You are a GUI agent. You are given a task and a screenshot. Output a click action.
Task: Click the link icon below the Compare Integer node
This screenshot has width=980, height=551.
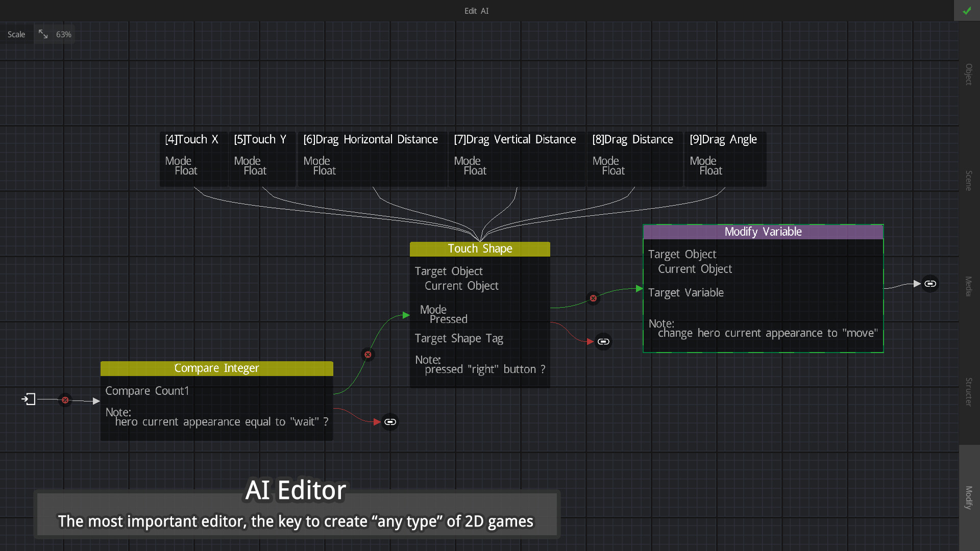[x=390, y=422]
